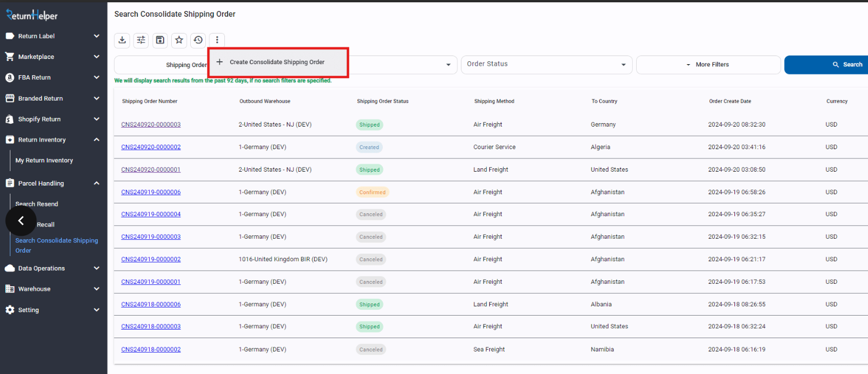Open My Return Inventory in sidebar
Image resolution: width=868 pixels, height=374 pixels.
(x=44, y=161)
